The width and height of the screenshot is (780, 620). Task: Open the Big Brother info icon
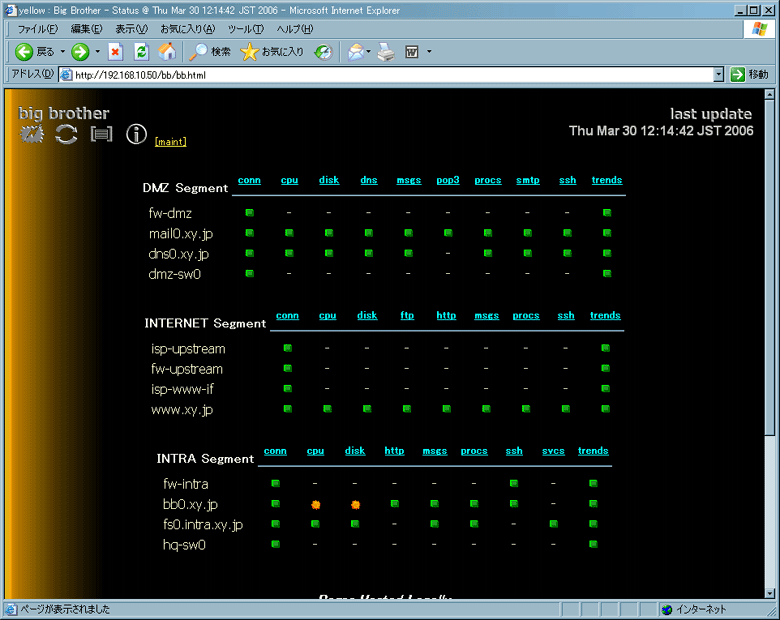coord(136,135)
